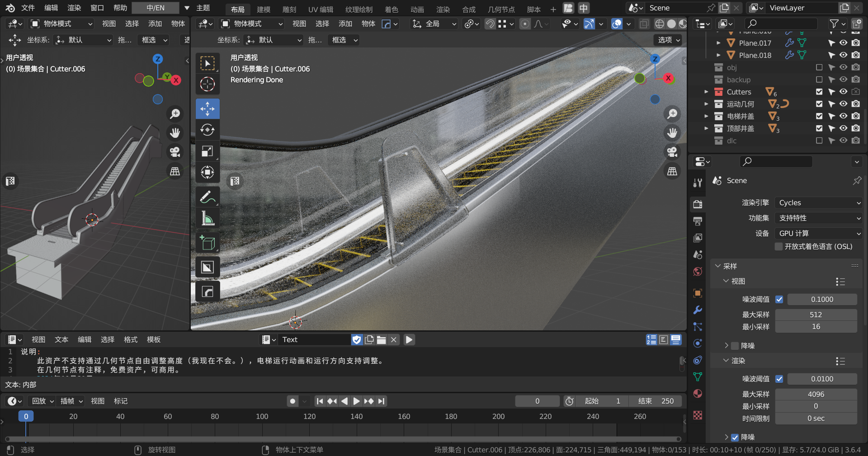Open Texture properties checker tab
This screenshot has height=456, width=868.
coord(698,415)
